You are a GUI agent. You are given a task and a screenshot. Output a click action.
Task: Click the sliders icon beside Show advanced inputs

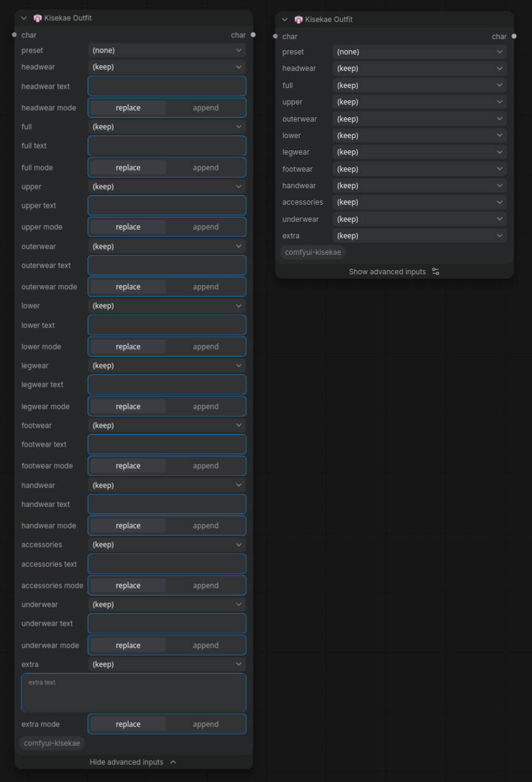pyautogui.click(x=435, y=271)
